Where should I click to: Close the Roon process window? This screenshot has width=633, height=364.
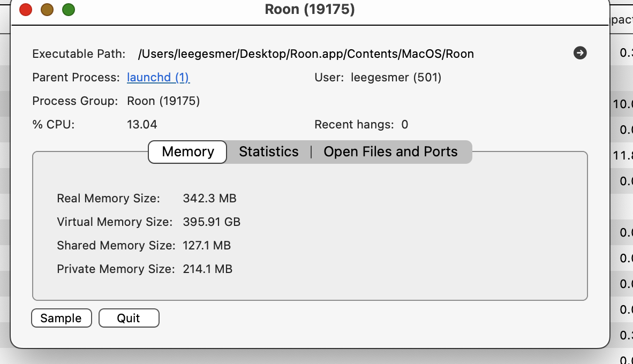tap(25, 10)
